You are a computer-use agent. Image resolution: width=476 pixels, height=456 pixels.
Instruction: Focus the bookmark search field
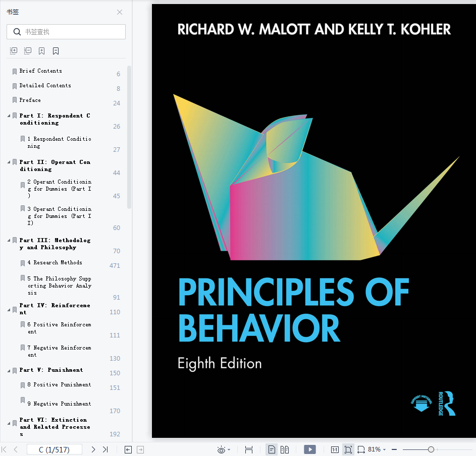(x=66, y=32)
